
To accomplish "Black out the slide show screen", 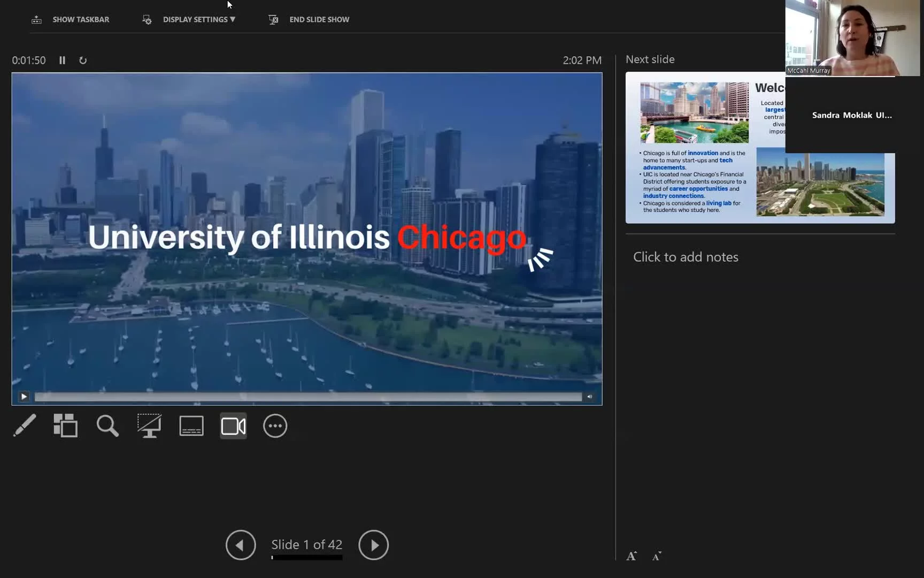I will pos(149,426).
